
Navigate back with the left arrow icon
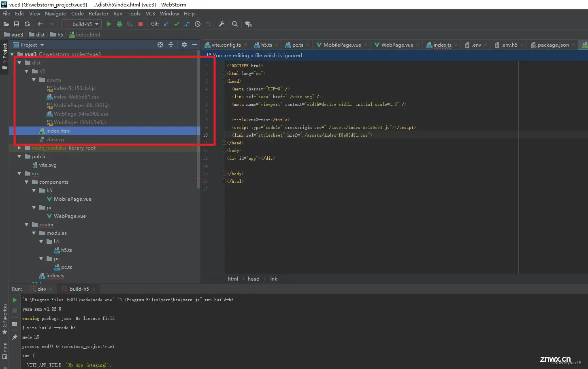click(x=40, y=24)
